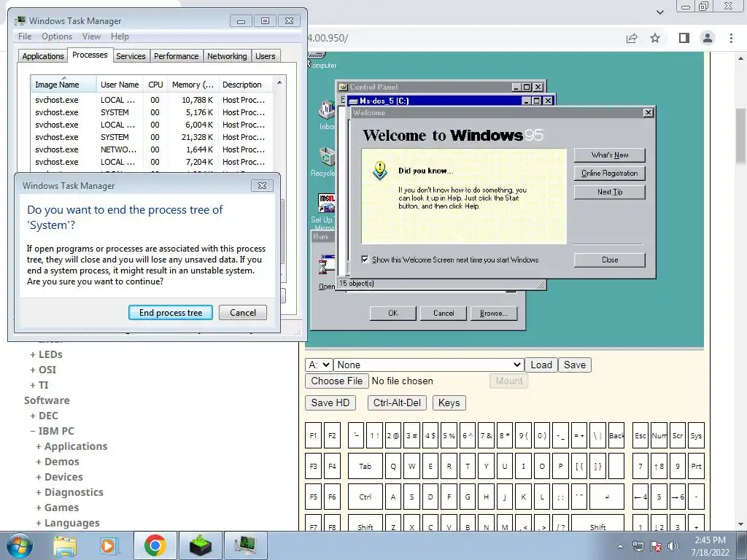Viewport: 747px width, 560px height.
Task: Click the share page icon in Chrome
Action: coord(632,38)
